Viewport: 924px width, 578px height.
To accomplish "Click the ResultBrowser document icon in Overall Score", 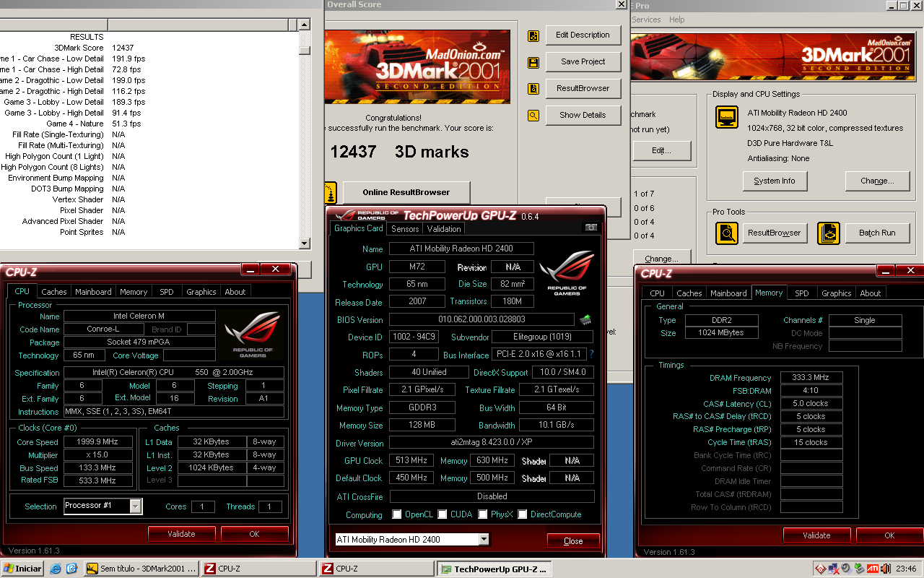I will pyautogui.click(x=533, y=89).
